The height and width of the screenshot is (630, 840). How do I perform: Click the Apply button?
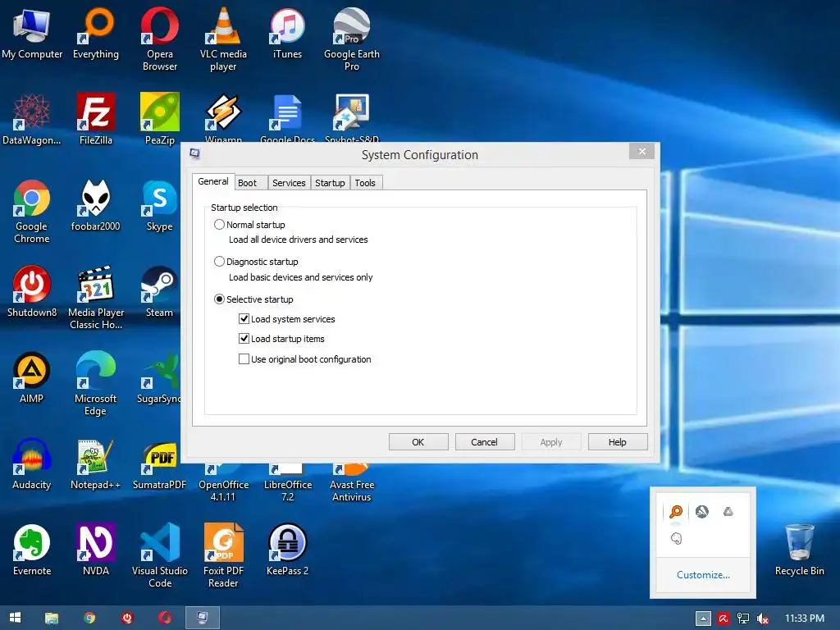[550, 442]
